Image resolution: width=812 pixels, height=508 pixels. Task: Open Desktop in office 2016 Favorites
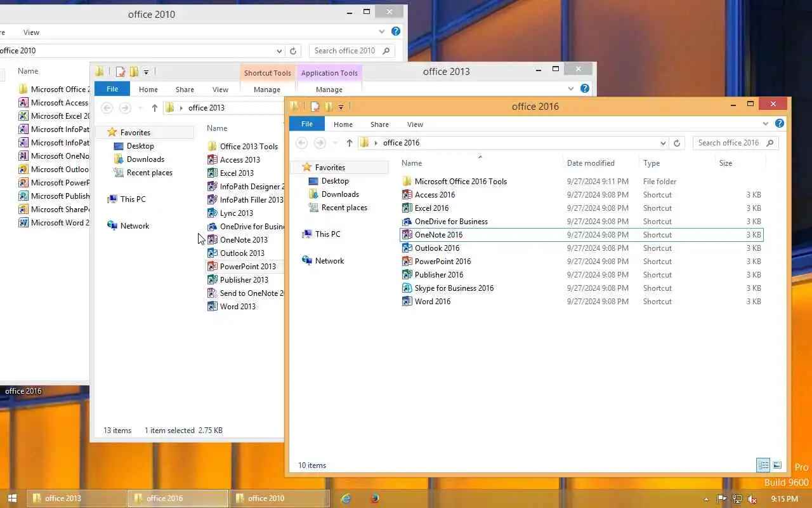335,181
